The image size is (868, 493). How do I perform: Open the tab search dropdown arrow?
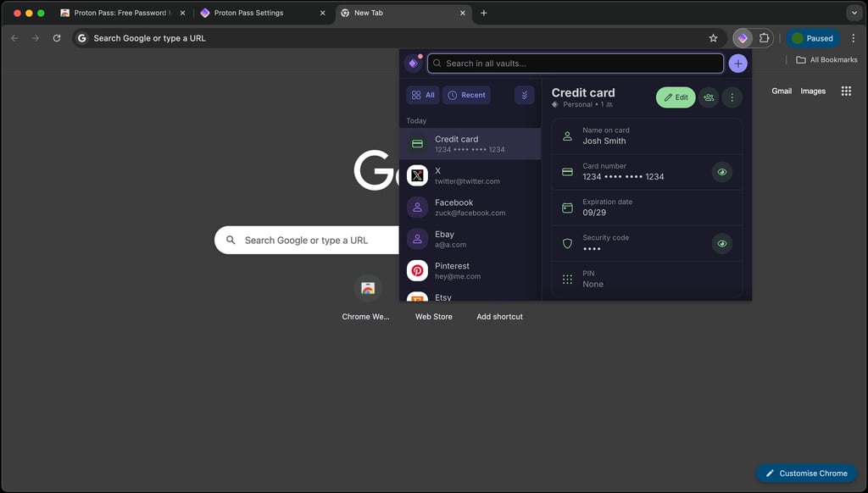pos(854,13)
